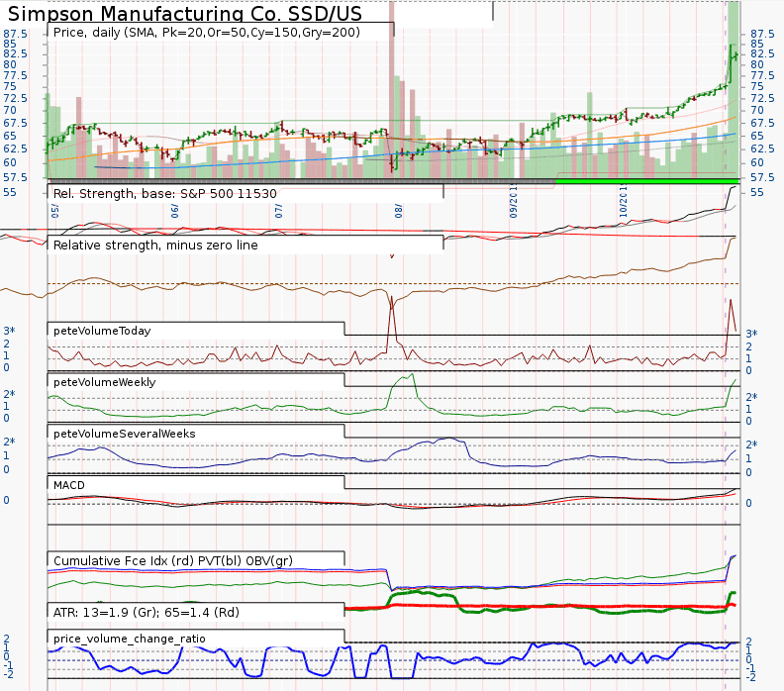Click 82.5 on the left price axis

tap(16, 53)
